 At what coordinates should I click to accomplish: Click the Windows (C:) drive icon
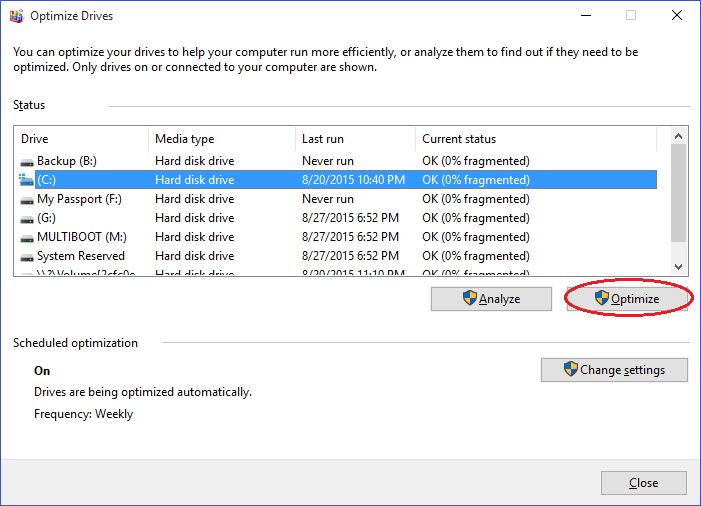[27, 180]
